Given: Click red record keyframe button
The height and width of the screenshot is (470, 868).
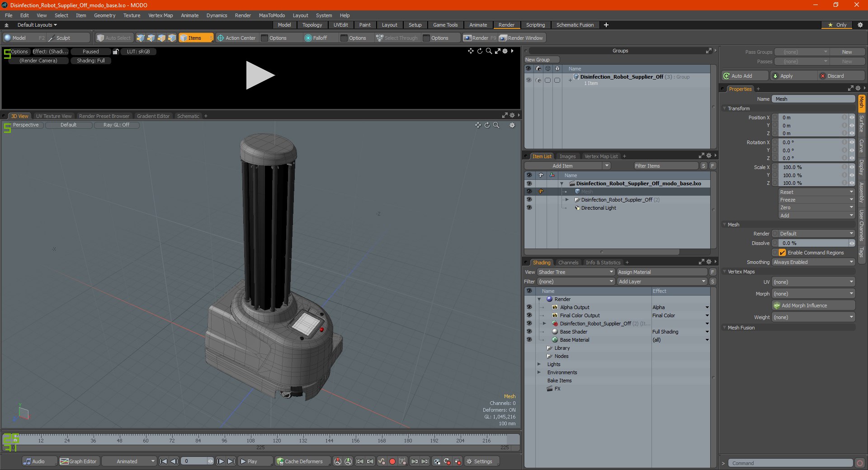Looking at the screenshot, I should tap(392, 461).
